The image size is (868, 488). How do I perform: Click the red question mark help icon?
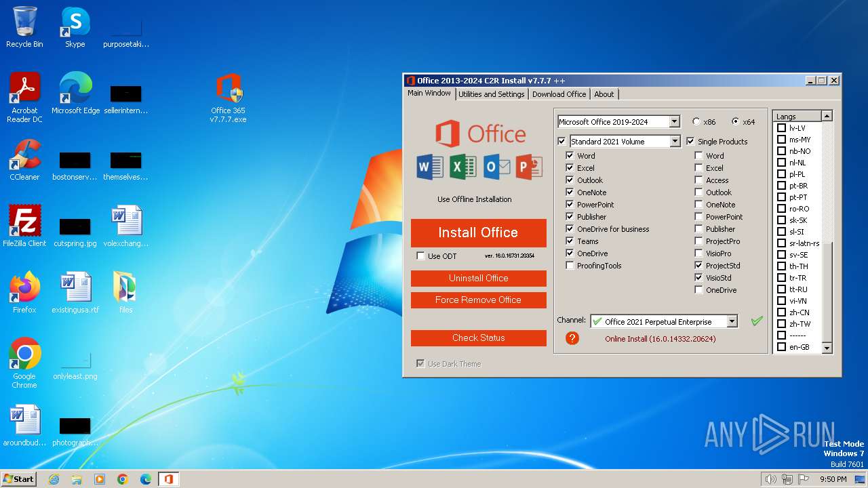coord(572,338)
